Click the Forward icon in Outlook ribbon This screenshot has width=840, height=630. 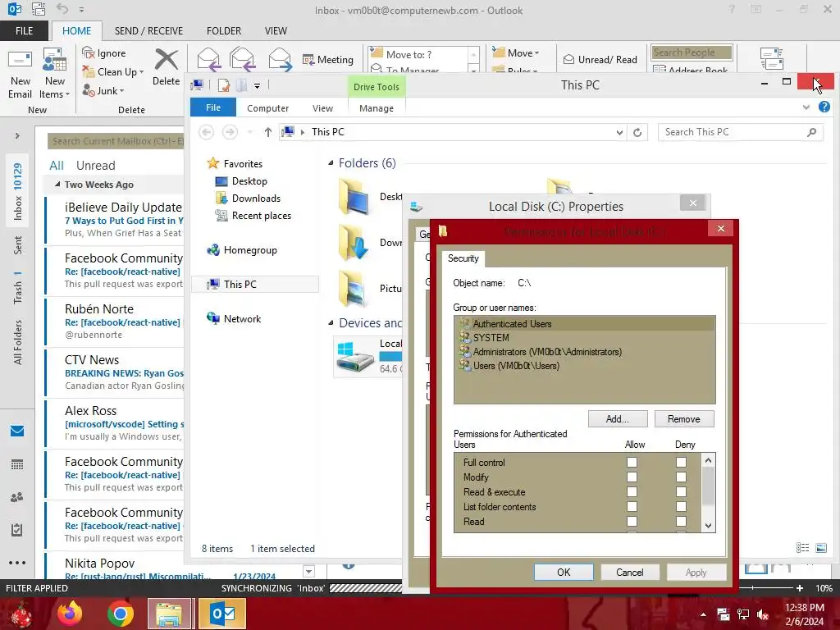(281, 59)
